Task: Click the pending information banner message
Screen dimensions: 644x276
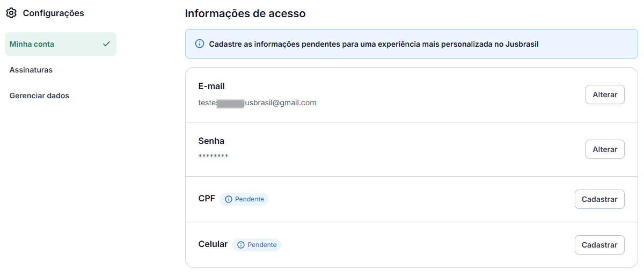Action: pyautogui.click(x=374, y=44)
